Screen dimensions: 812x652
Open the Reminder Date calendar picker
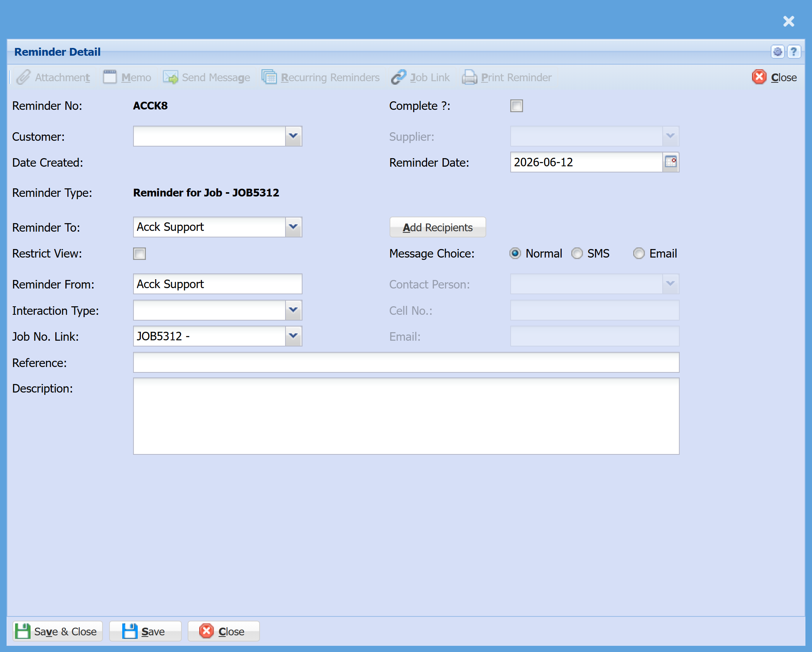671,162
